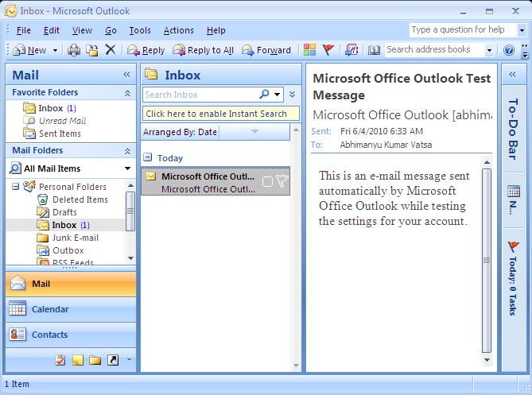Click the Send/Receive toolbar icon
Image resolution: width=532 pixels, height=395 pixels.
pyautogui.click(x=351, y=50)
